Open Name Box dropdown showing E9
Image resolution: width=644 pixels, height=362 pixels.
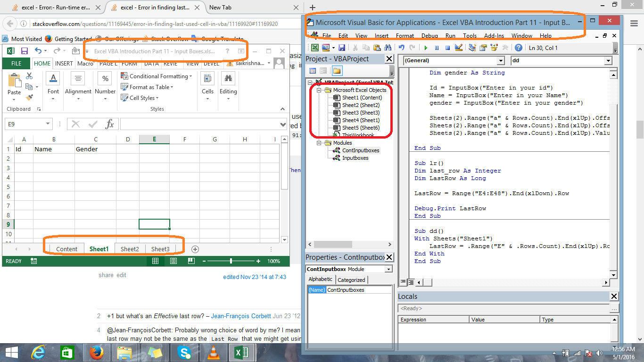tap(48, 124)
